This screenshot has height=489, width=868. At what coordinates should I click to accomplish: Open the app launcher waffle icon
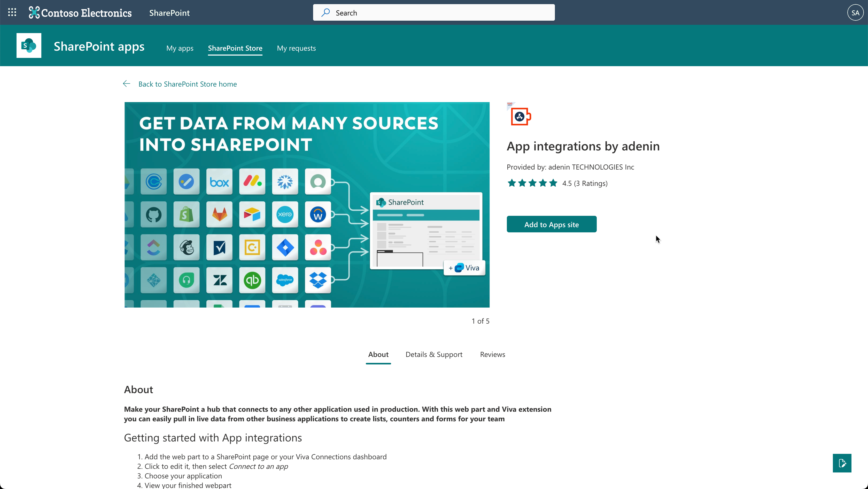(x=12, y=12)
